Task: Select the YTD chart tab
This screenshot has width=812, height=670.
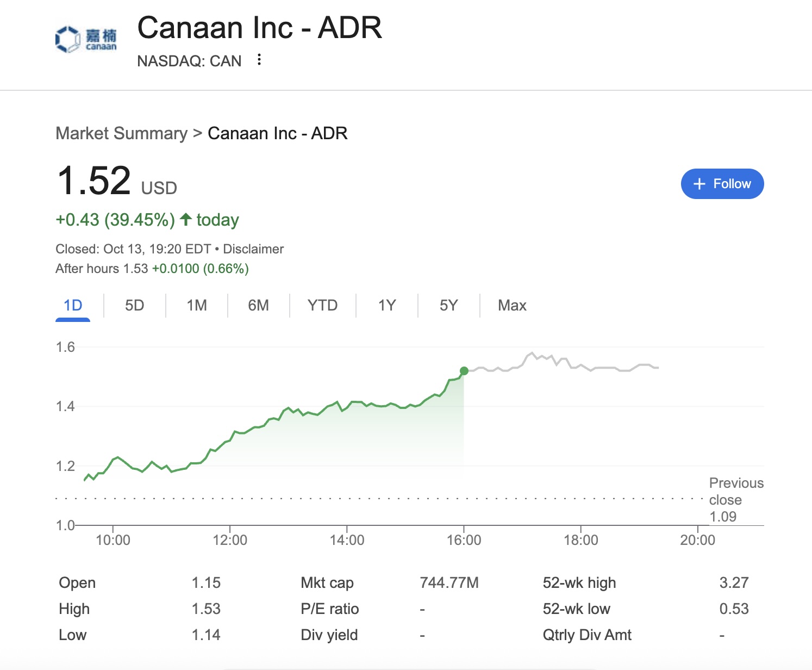Action: [322, 306]
